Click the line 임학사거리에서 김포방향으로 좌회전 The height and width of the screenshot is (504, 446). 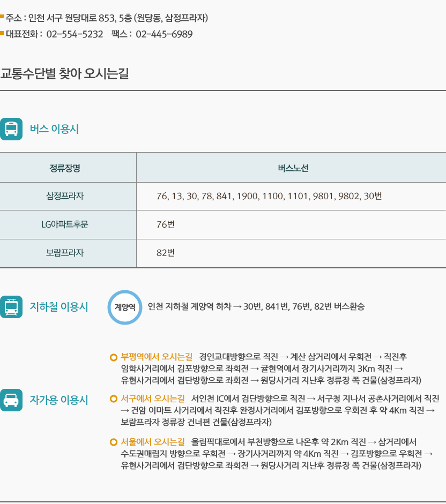click(x=262, y=368)
